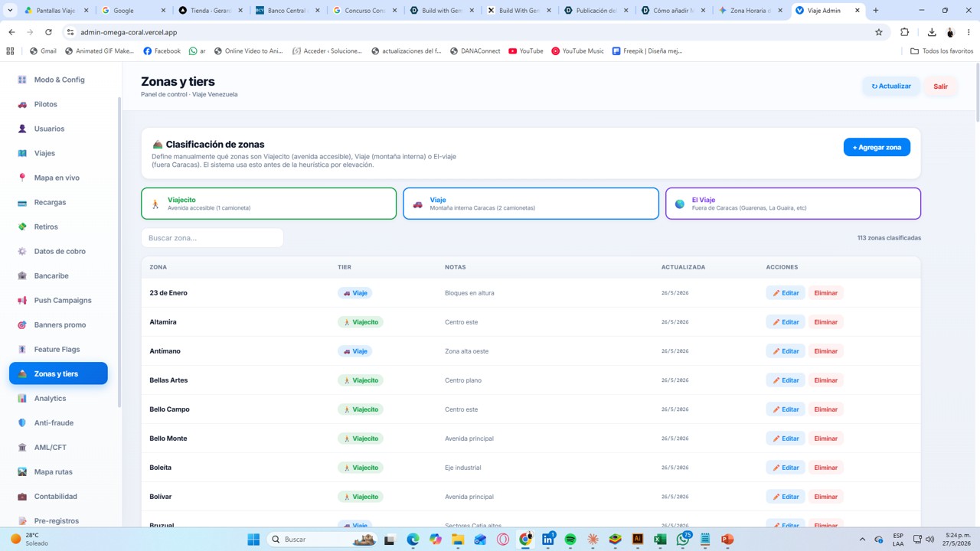Click the Bello Monte zone name
The width and height of the screenshot is (980, 551).
point(168,439)
